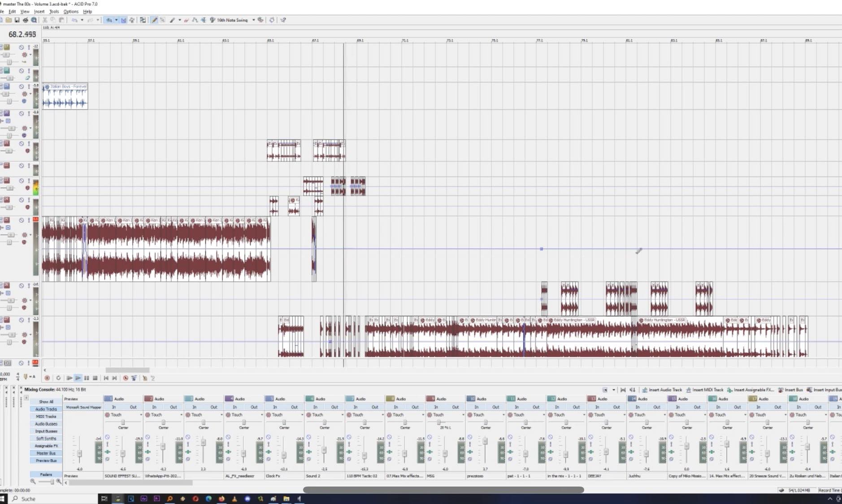Click Insert MIDI Track button
Viewport: 842px width, 504px height.
pyautogui.click(x=704, y=390)
